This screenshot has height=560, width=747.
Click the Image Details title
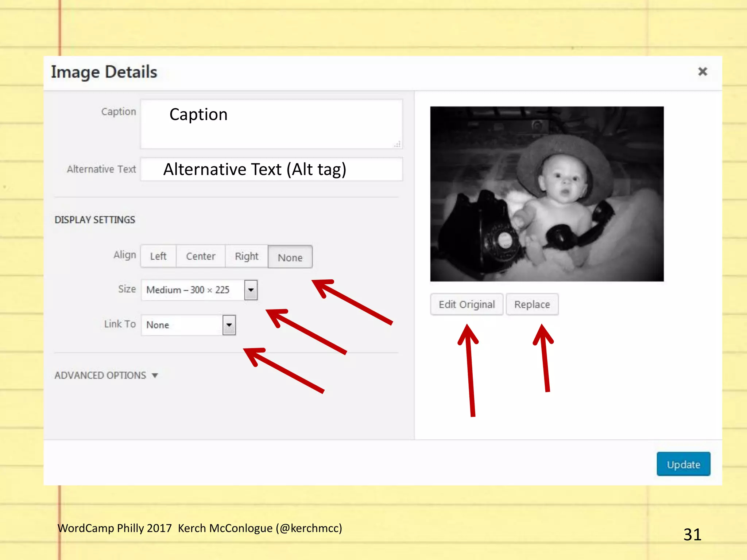[104, 72]
